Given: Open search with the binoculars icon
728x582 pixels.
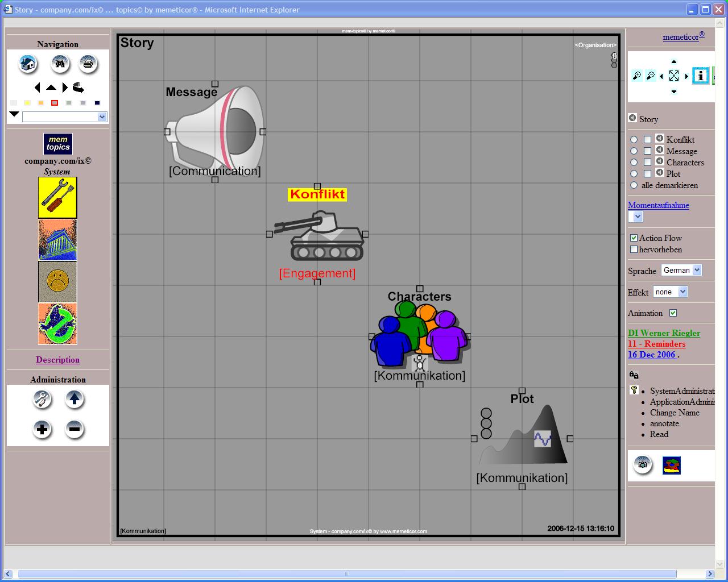Looking at the screenshot, I should [x=60, y=64].
